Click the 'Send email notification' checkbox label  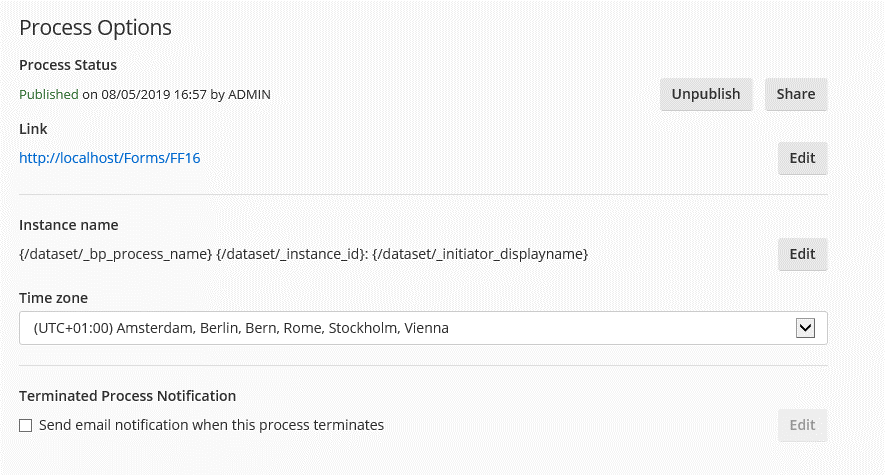coord(211,425)
